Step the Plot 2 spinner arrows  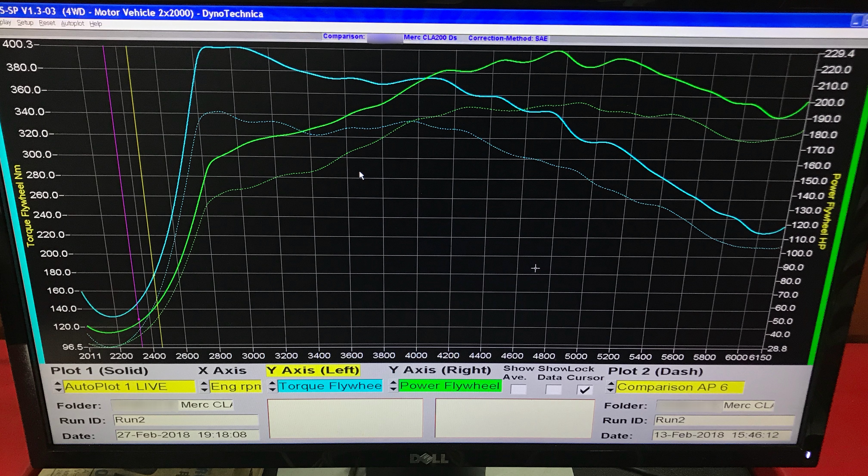[611, 387]
